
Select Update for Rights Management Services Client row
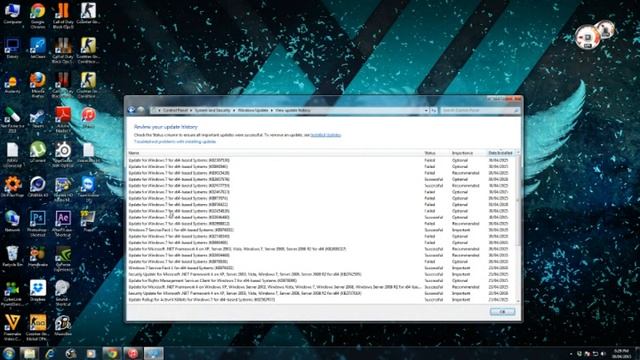pos(322,280)
